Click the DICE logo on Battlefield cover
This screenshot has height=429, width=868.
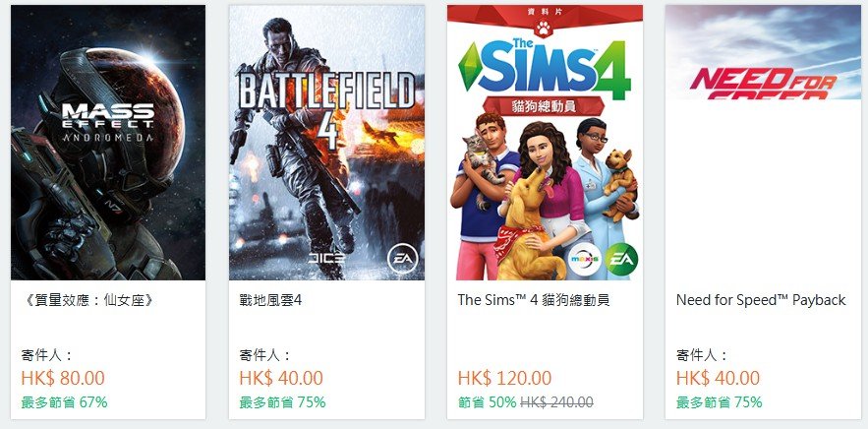(x=326, y=258)
